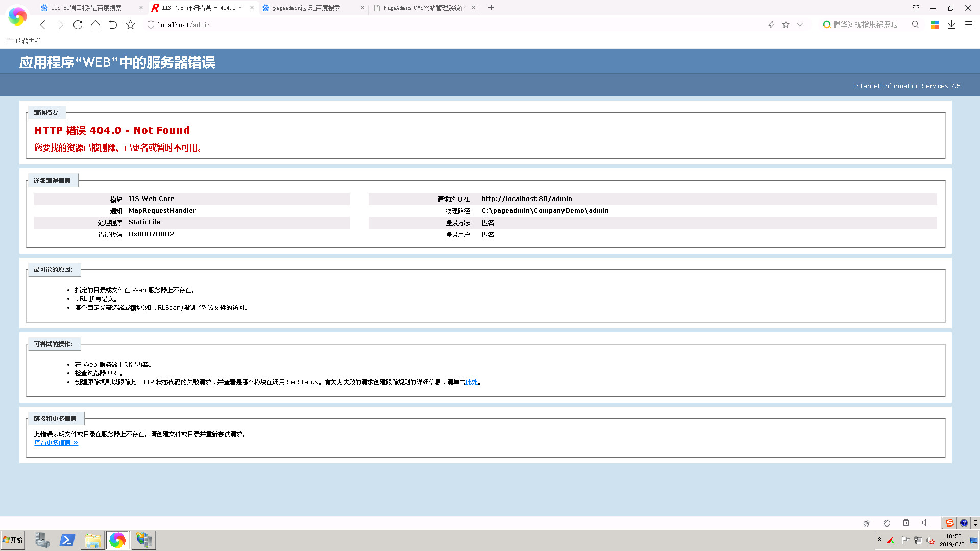Toggle the speaker mute icon in status bar
Screen dimensions: 980x551
point(925,523)
